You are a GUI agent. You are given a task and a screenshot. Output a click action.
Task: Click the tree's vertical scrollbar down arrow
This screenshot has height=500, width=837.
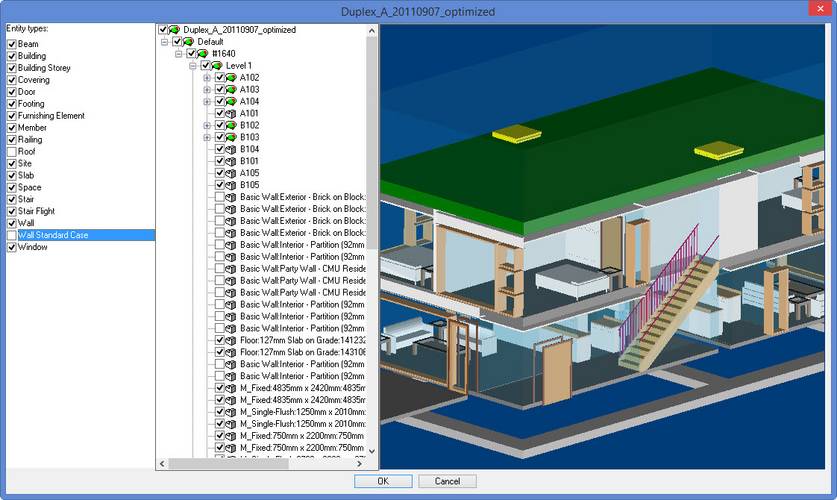[x=373, y=452]
